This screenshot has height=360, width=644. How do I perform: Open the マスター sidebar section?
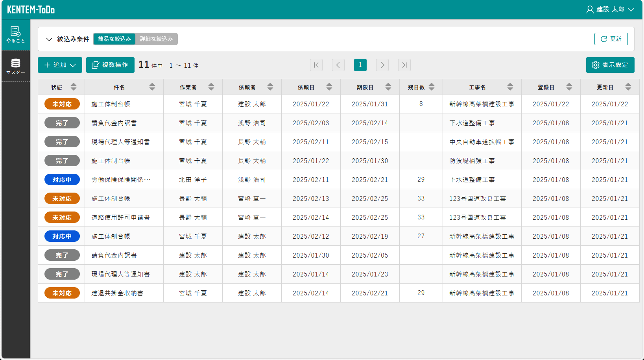pyautogui.click(x=16, y=67)
